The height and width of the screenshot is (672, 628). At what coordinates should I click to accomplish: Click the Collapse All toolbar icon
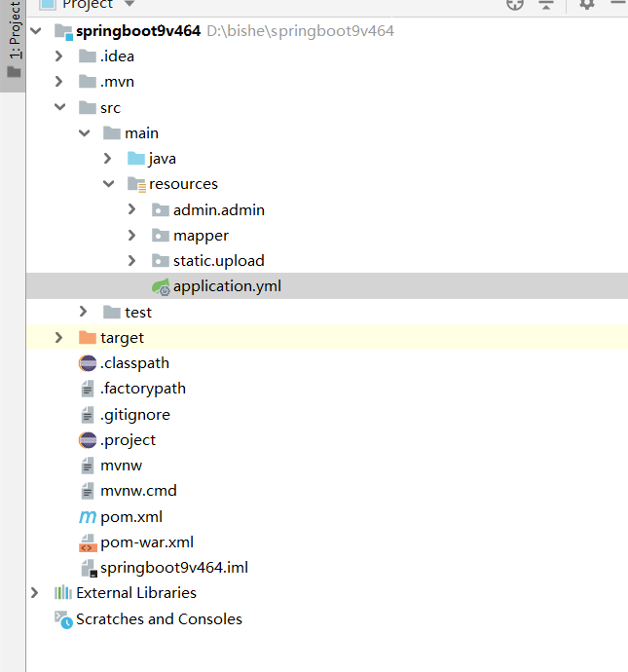(x=546, y=4)
